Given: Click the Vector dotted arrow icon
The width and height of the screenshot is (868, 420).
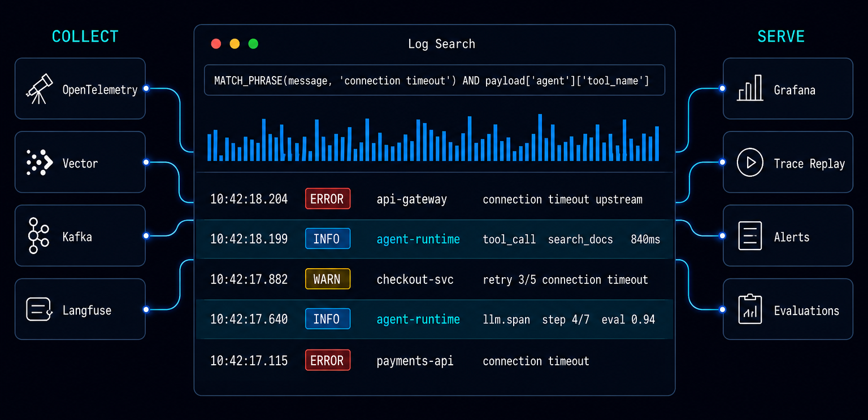Looking at the screenshot, I should [x=40, y=163].
